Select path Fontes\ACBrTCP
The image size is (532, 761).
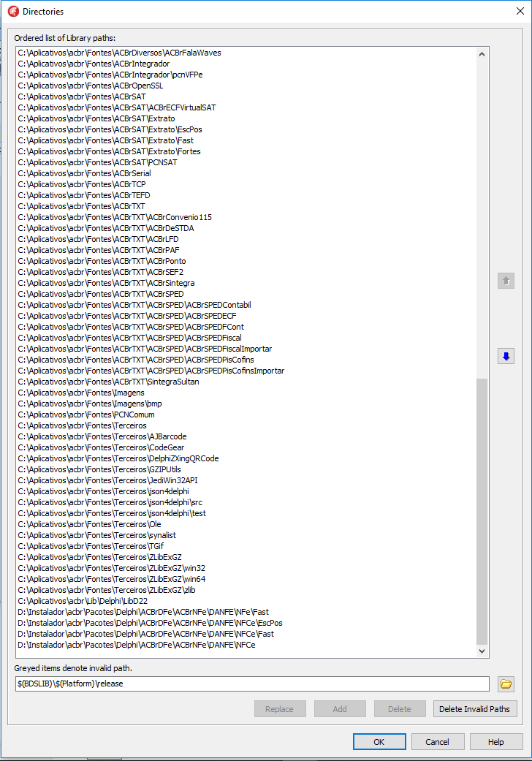click(81, 184)
